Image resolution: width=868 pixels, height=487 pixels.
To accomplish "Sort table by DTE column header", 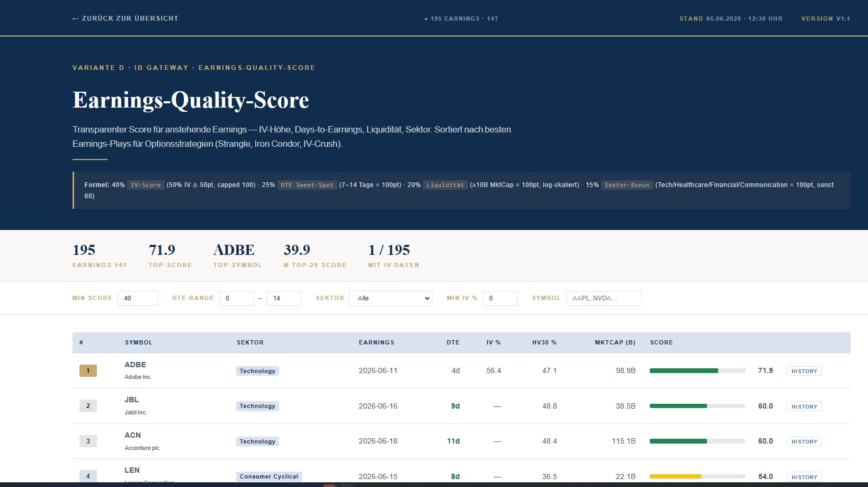I will pyautogui.click(x=453, y=342).
